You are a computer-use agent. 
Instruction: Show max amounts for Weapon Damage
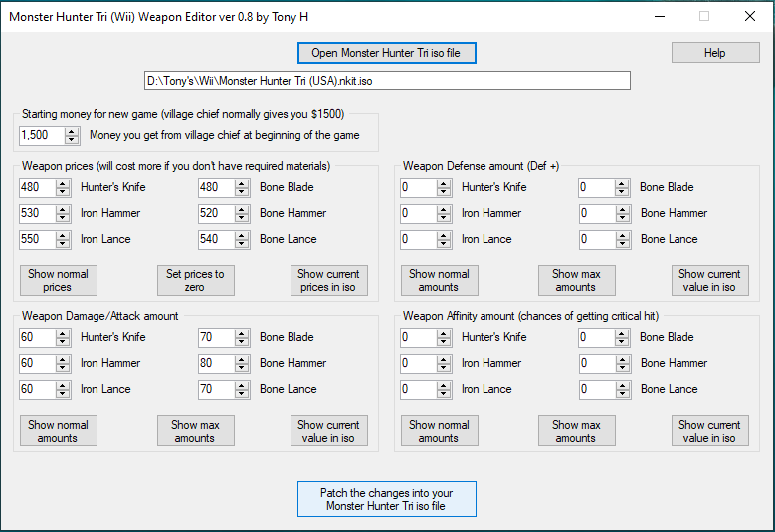tap(195, 431)
